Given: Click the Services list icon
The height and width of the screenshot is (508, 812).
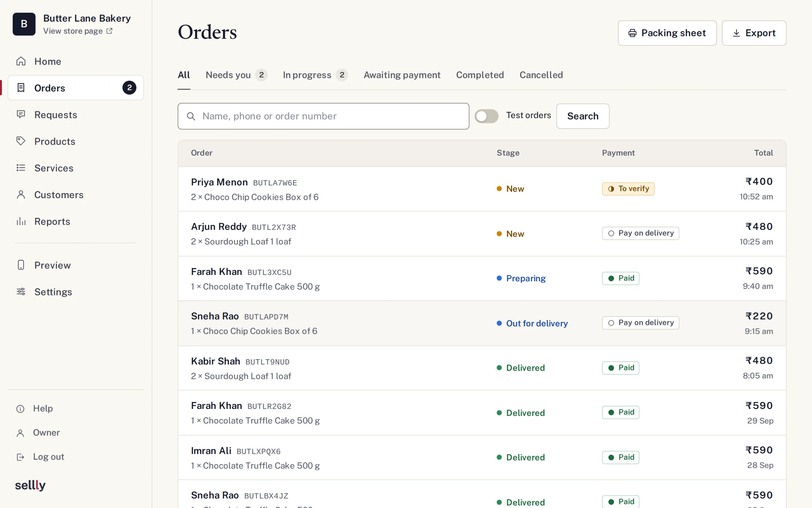Looking at the screenshot, I should click(21, 168).
